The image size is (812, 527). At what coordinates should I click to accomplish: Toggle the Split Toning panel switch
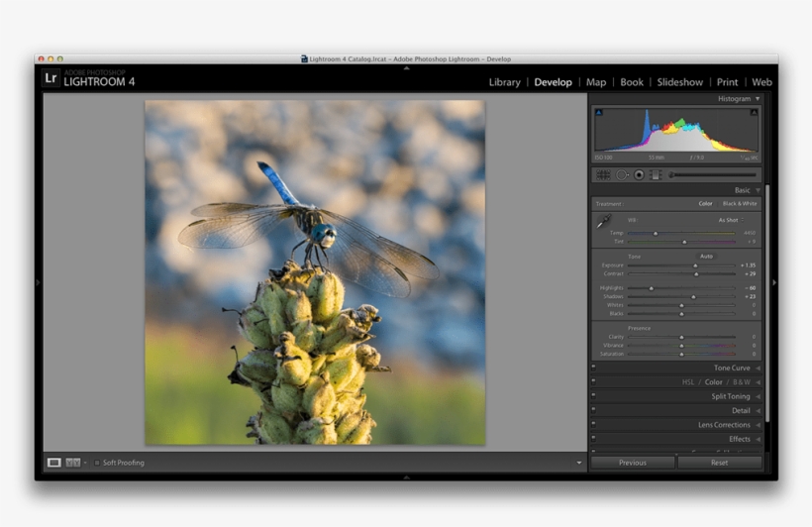pos(593,395)
